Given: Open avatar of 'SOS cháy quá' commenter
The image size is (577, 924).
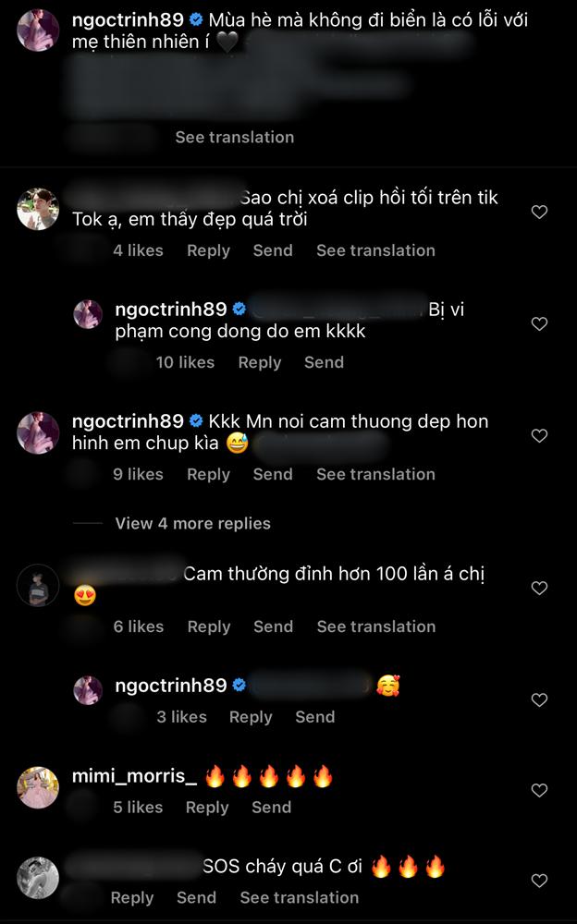Looking at the screenshot, I should tap(38, 878).
